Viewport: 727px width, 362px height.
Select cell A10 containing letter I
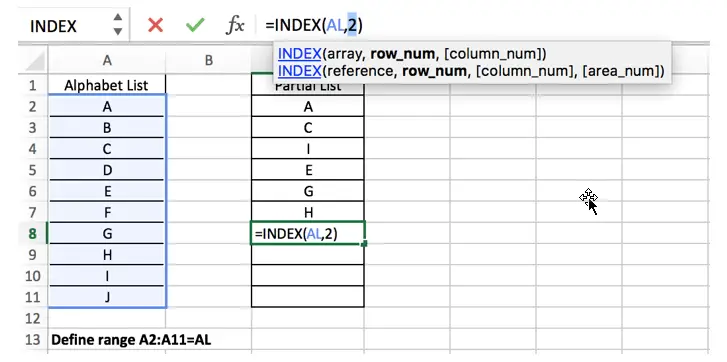[107, 276]
